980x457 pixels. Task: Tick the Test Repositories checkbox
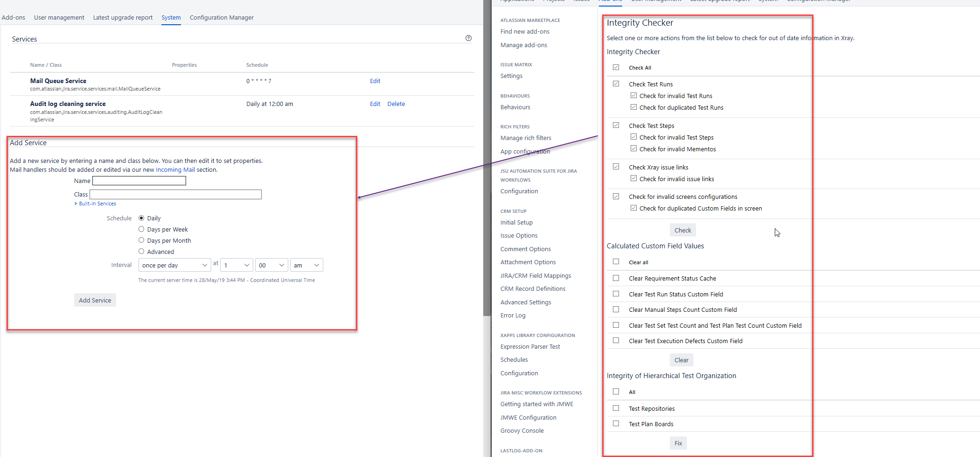(616, 408)
